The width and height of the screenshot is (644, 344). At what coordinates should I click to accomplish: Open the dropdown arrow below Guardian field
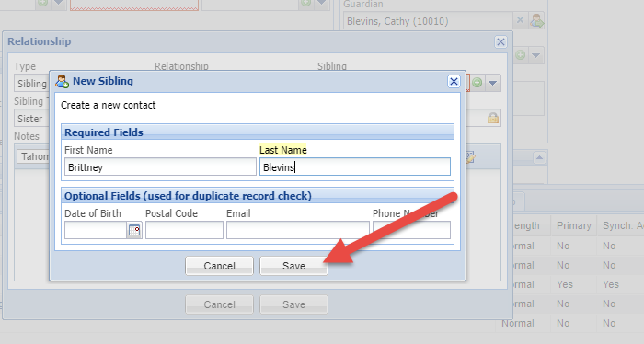(x=535, y=55)
